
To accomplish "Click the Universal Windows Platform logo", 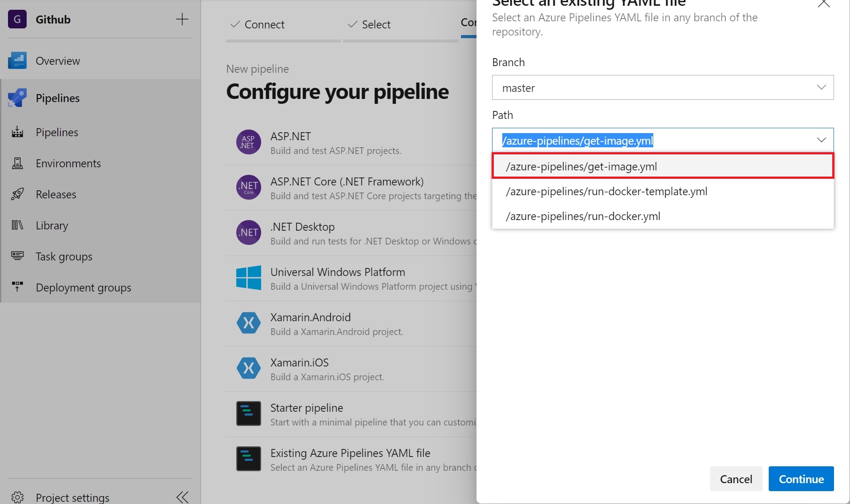I will pos(249,278).
